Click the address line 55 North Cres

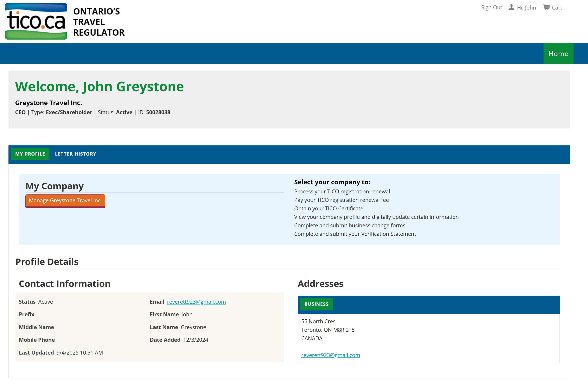click(318, 321)
